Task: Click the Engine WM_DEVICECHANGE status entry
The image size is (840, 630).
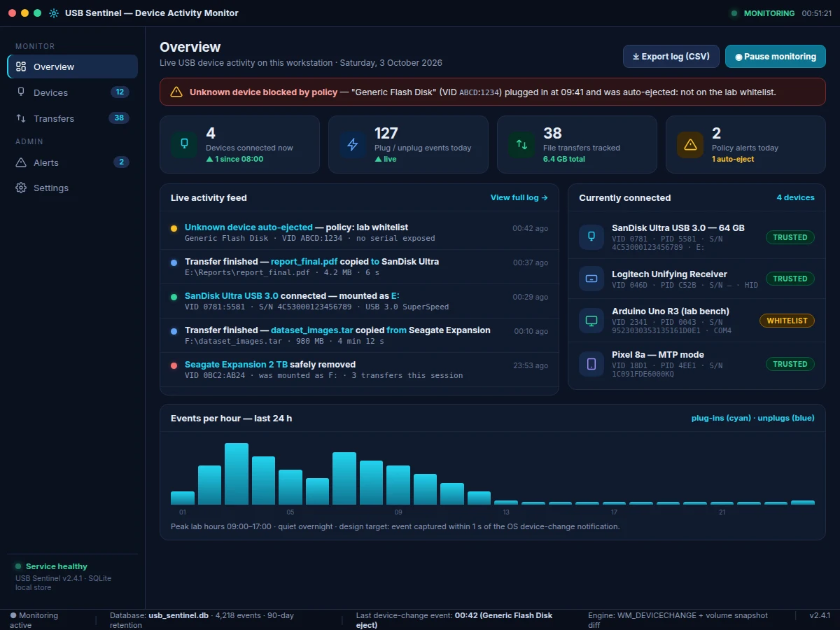Action: point(678,620)
